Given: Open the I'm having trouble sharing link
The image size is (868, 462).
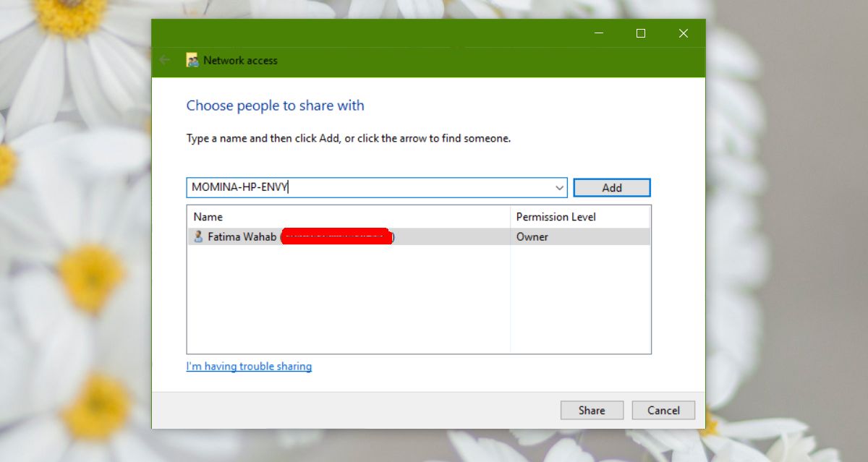Looking at the screenshot, I should (x=249, y=367).
